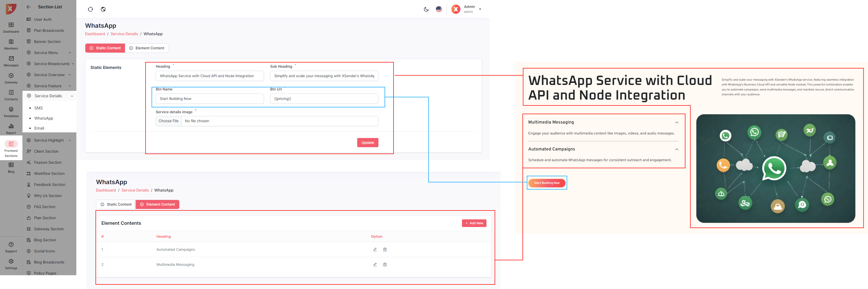The height and width of the screenshot is (289, 868).
Task: Click back arrow beside Section List
Action: pyautogui.click(x=29, y=7)
